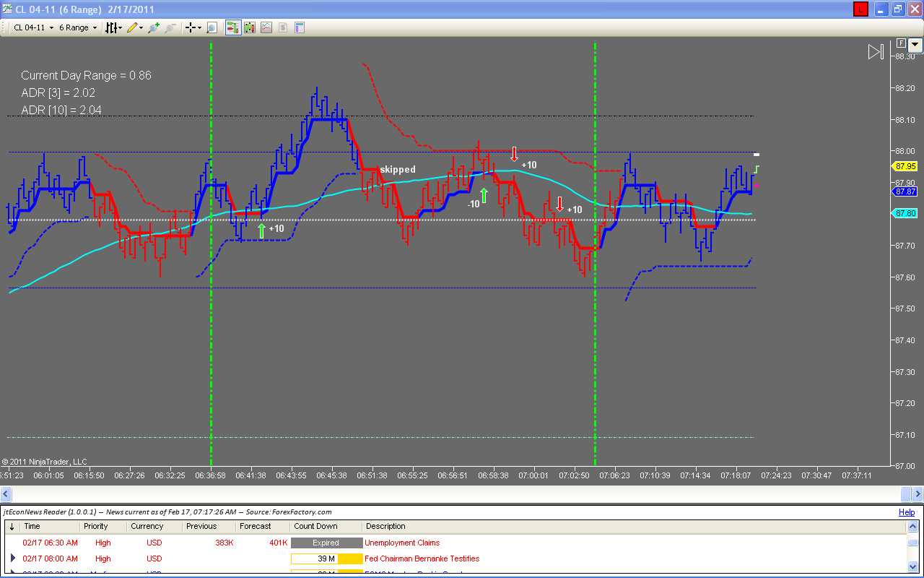Select the pencil drawing tools icon
This screenshot has width=924, height=578.
coord(132,27)
